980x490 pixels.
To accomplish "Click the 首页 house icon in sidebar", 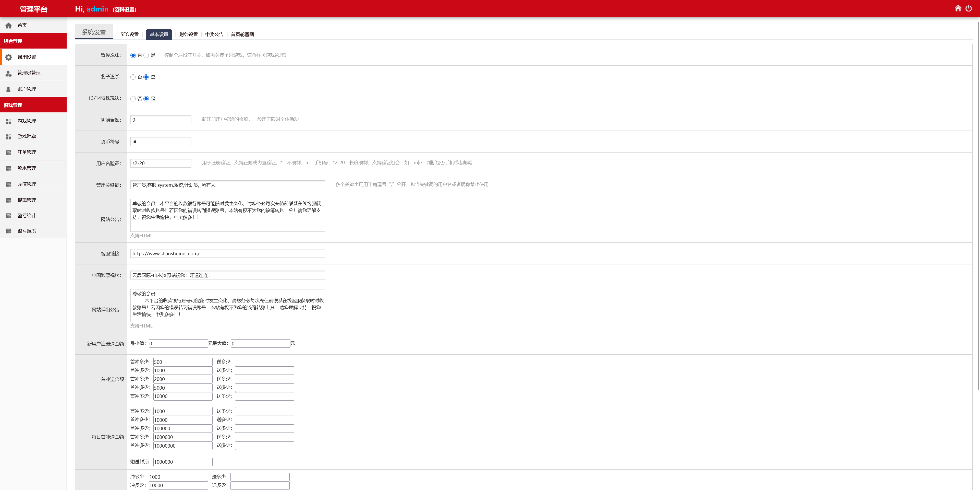I will pos(8,26).
